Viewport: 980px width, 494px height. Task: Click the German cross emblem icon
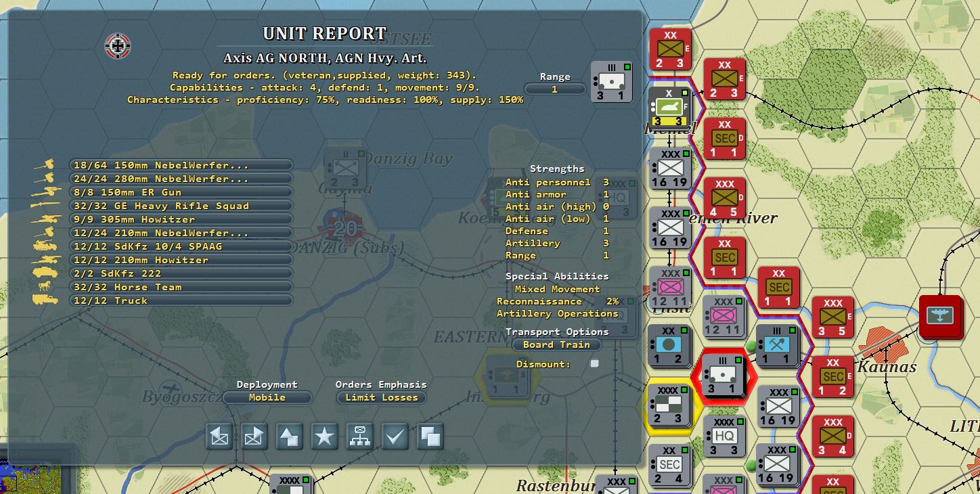(x=118, y=46)
